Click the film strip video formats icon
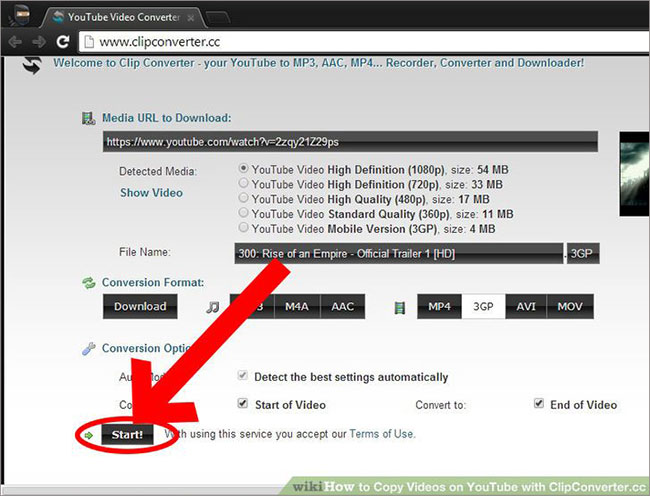650x496 pixels. (x=400, y=307)
